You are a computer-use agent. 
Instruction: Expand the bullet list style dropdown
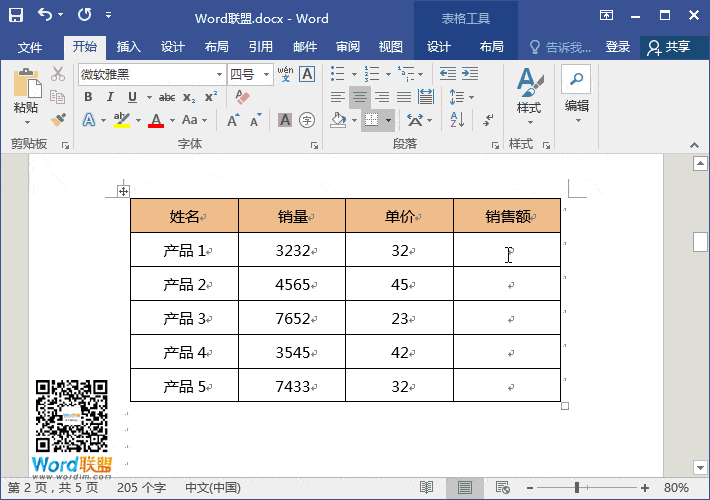pyautogui.click(x=354, y=74)
